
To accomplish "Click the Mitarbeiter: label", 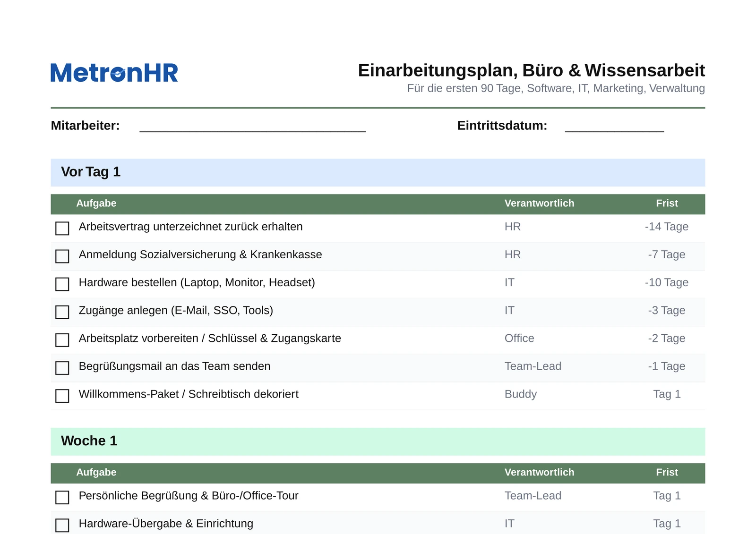I will (85, 126).
